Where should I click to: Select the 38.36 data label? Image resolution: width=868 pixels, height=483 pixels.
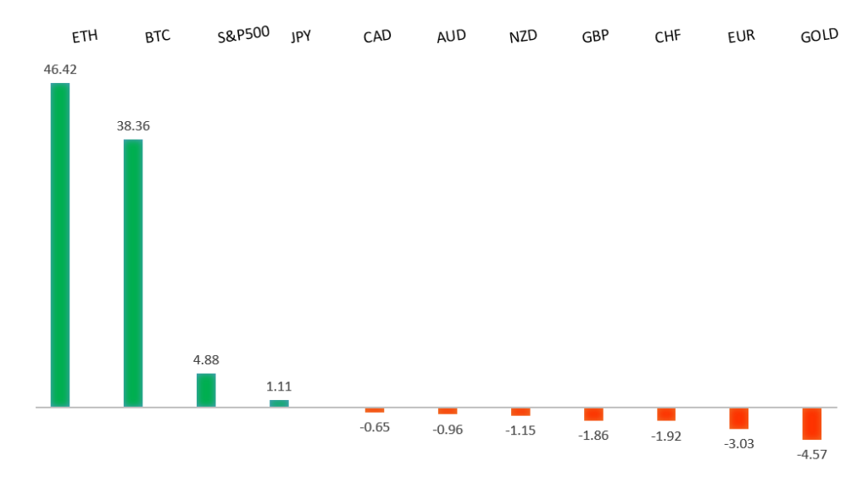(x=133, y=125)
